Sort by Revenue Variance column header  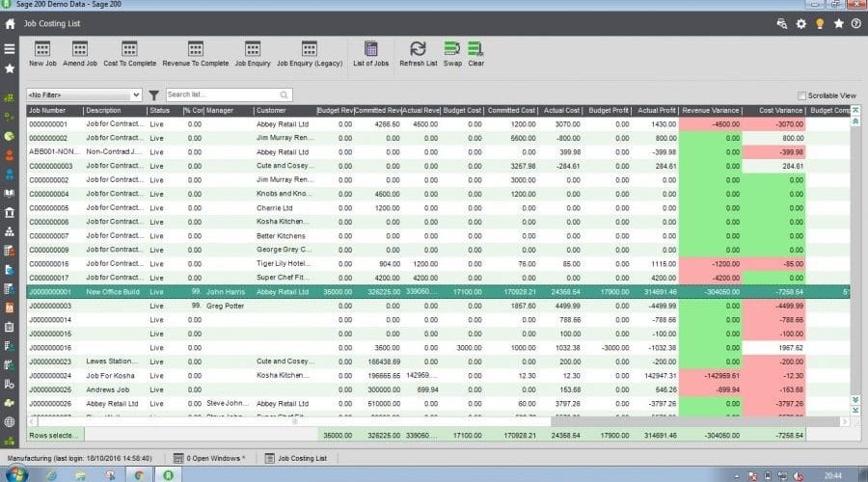click(x=711, y=111)
